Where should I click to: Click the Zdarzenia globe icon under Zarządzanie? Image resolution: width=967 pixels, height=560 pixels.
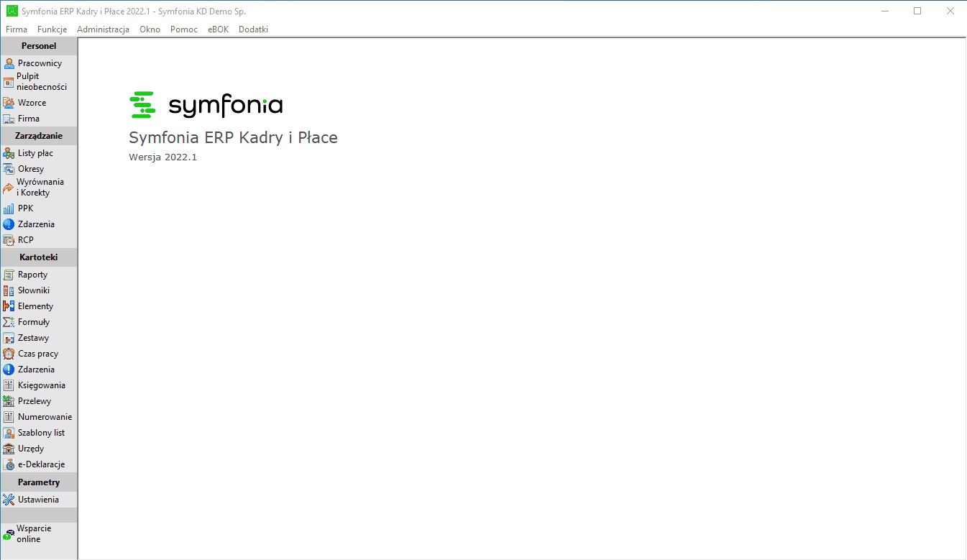(9, 224)
